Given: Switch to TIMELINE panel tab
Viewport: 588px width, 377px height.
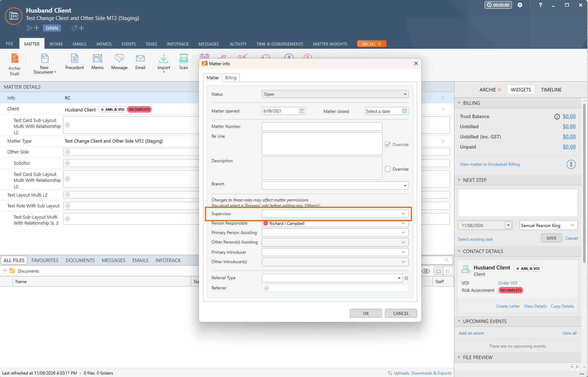Looking at the screenshot, I should (551, 90).
